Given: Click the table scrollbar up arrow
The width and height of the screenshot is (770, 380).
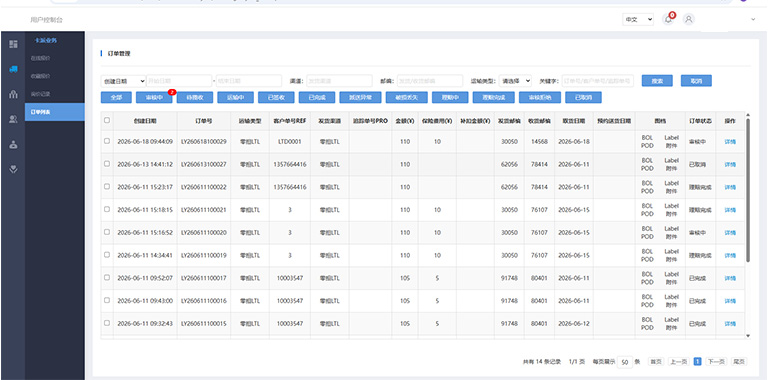Looking at the screenshot, I should tap(748, 115).
